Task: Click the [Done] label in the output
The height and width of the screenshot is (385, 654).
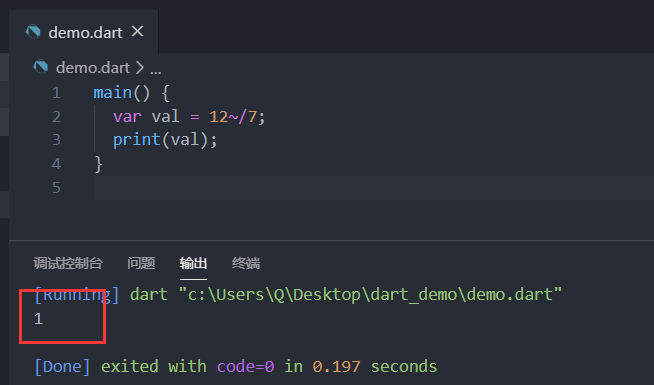Action: [62, 367]
